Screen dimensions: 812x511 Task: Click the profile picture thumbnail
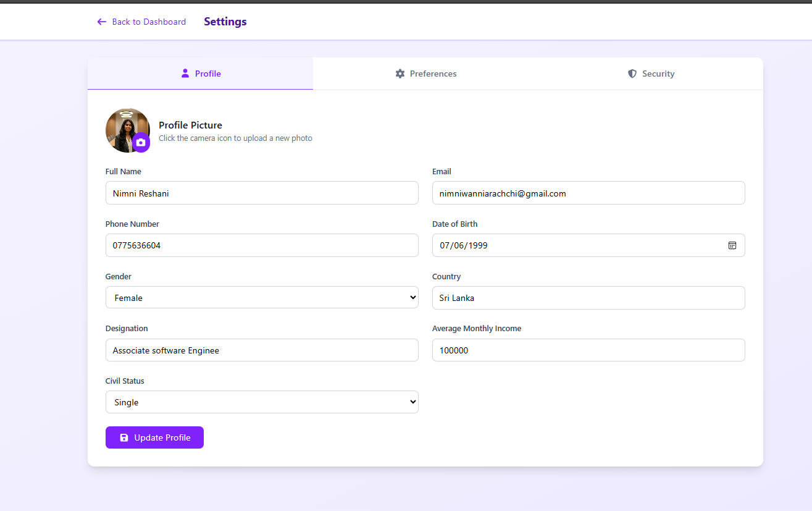128,130
